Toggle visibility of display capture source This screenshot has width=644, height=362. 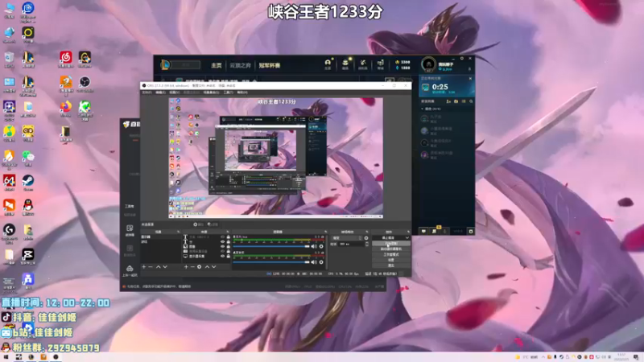point(223,256)
